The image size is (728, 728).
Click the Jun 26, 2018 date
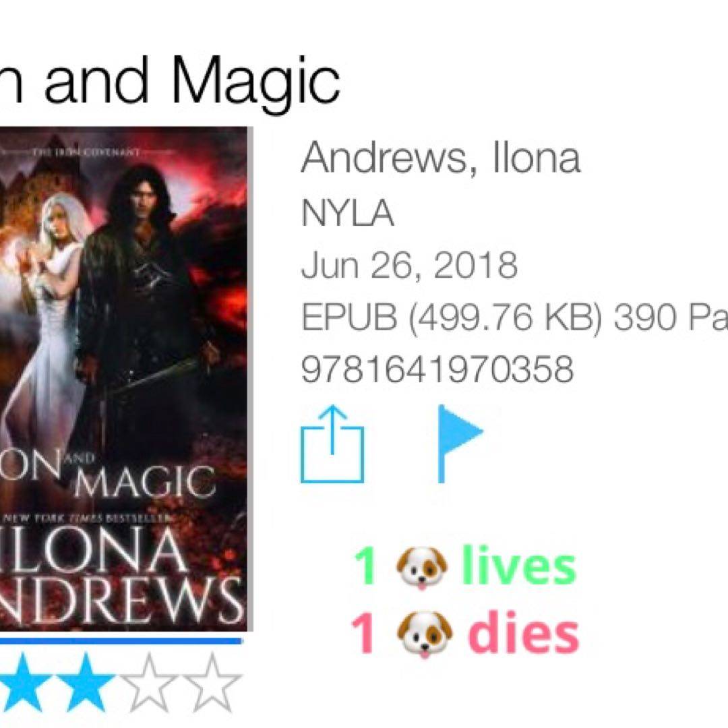click(x=409, y=265)
